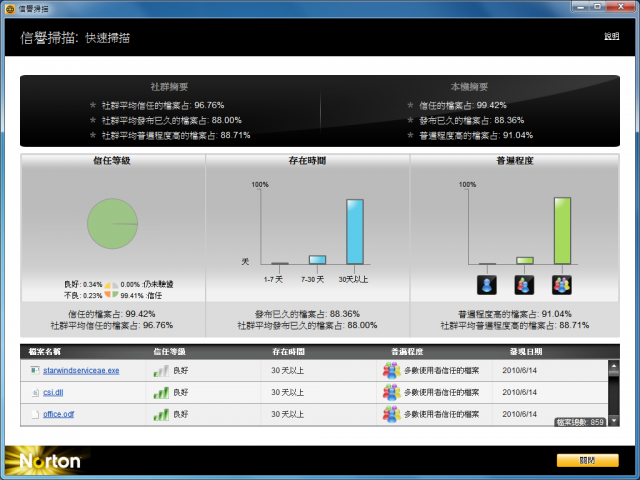Click the office.odf document icon
This screenshot has width=640, height=480.
(35, 414)
